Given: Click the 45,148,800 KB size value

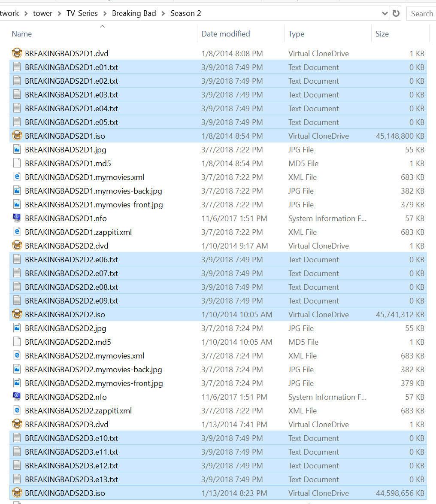Looking at the screenshot, I should coord(400,136).
